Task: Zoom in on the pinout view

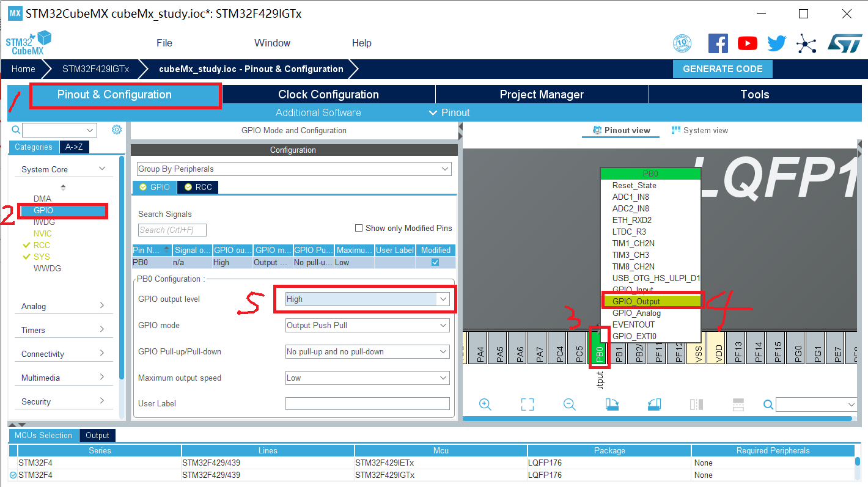Action: coord(485,405)
